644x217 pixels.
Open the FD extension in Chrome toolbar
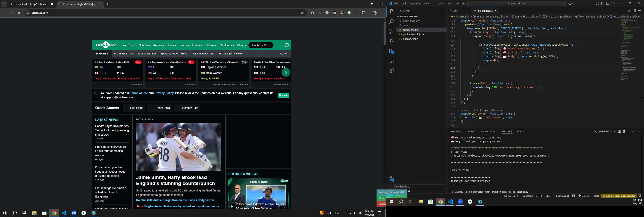[x=334, y=13]
